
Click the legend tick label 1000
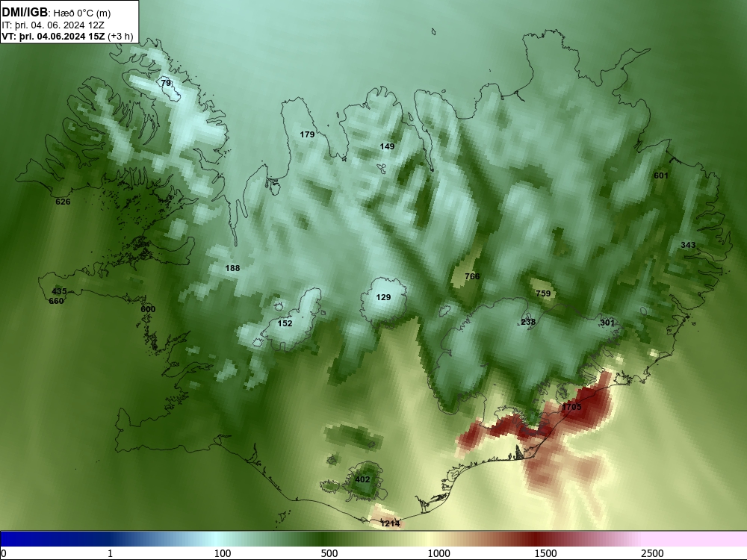[x=438, y=553]
